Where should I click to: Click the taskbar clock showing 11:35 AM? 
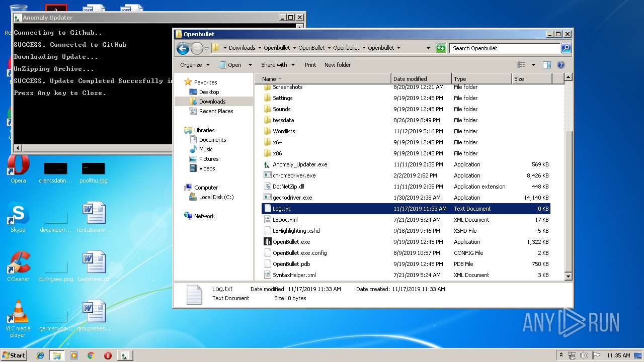tap(618, 355)
